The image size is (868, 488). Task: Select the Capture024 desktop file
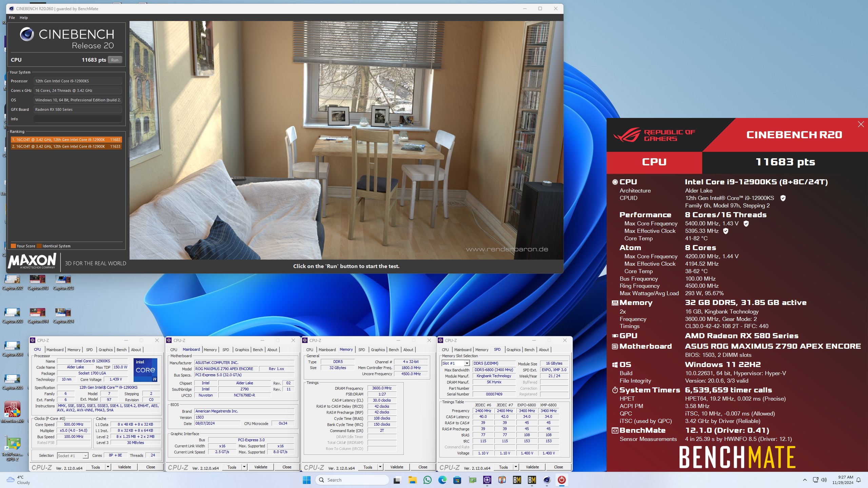point(63,316)
